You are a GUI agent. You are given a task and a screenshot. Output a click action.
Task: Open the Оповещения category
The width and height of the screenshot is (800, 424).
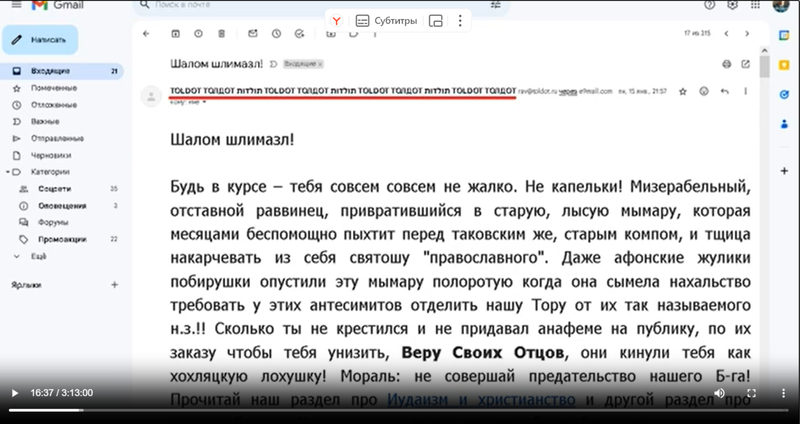[62, 206]
